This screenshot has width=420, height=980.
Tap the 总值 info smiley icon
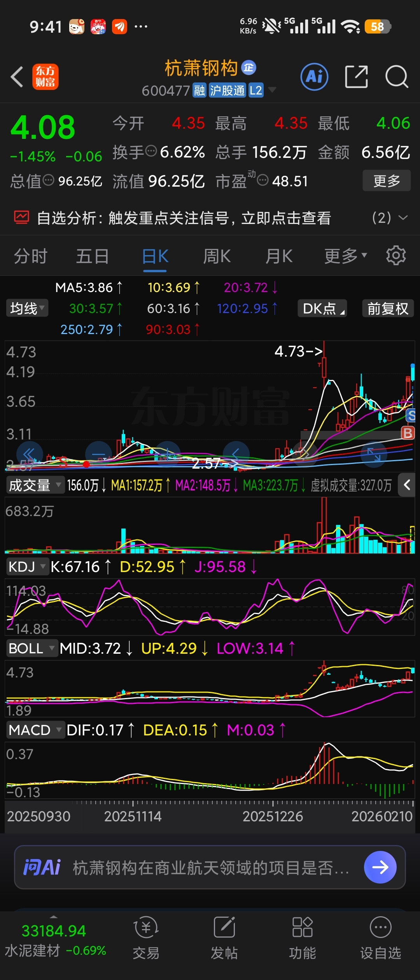48,180
